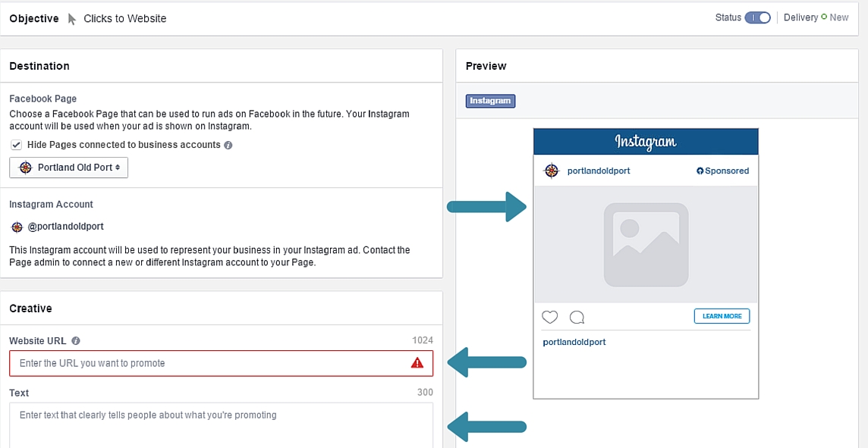Focus the ad Text input area
The image size is (868, 448).
222,425
